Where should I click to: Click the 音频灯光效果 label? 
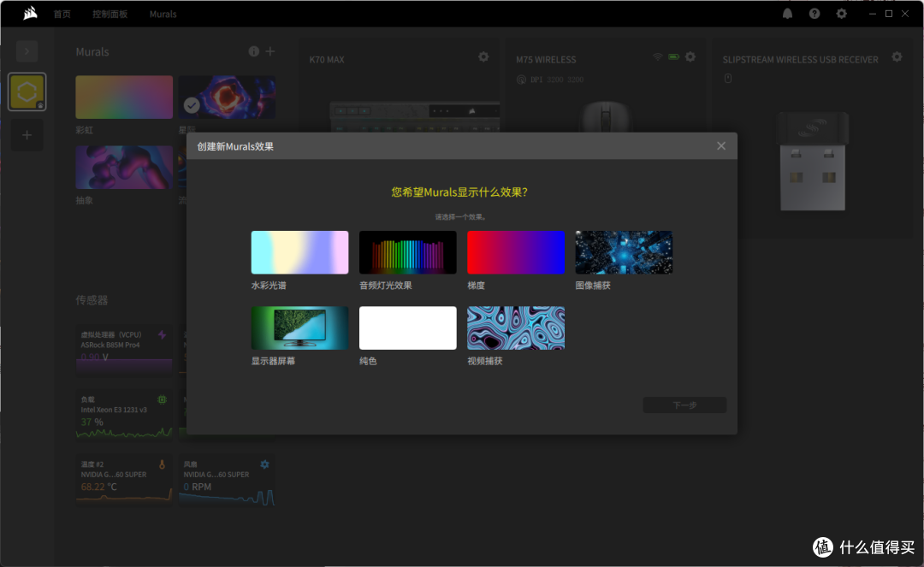pyautogui.click(x=385, y=286)
